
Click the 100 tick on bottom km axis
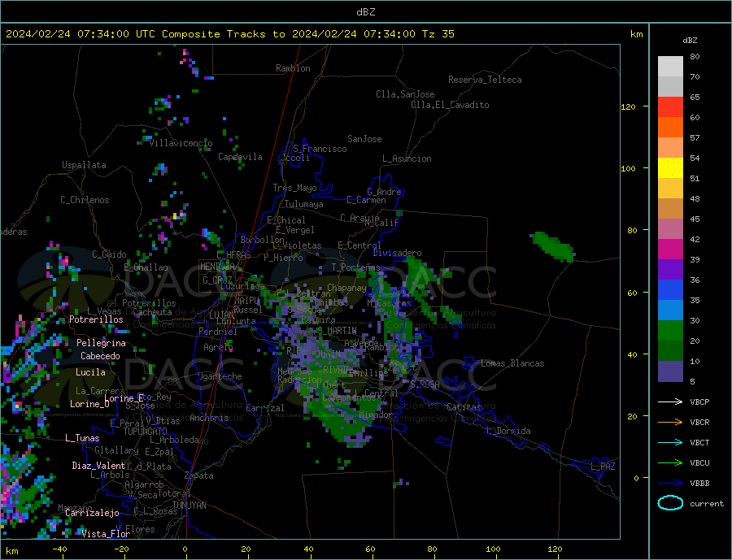pyautogui.click(x=494, y=549)
